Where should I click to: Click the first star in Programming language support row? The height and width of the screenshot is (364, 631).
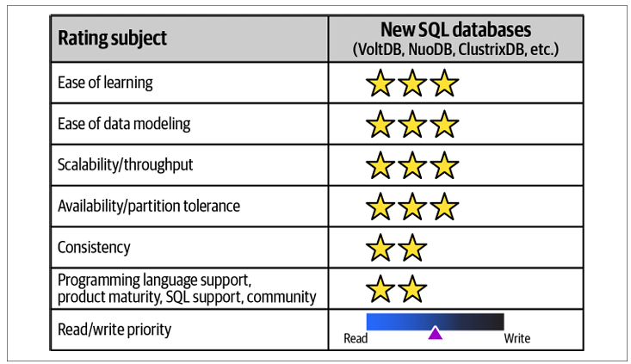380,289
